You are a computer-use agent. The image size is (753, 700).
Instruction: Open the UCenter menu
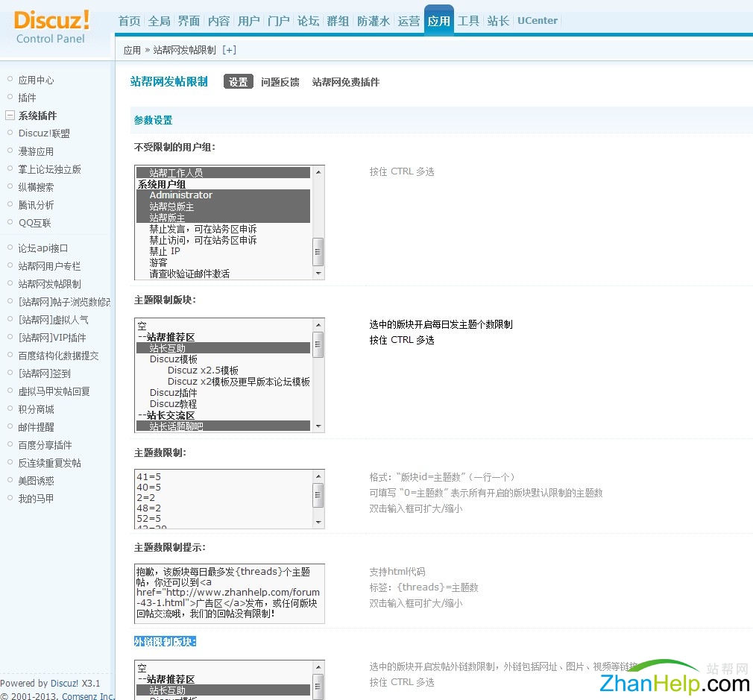point(538,20)
